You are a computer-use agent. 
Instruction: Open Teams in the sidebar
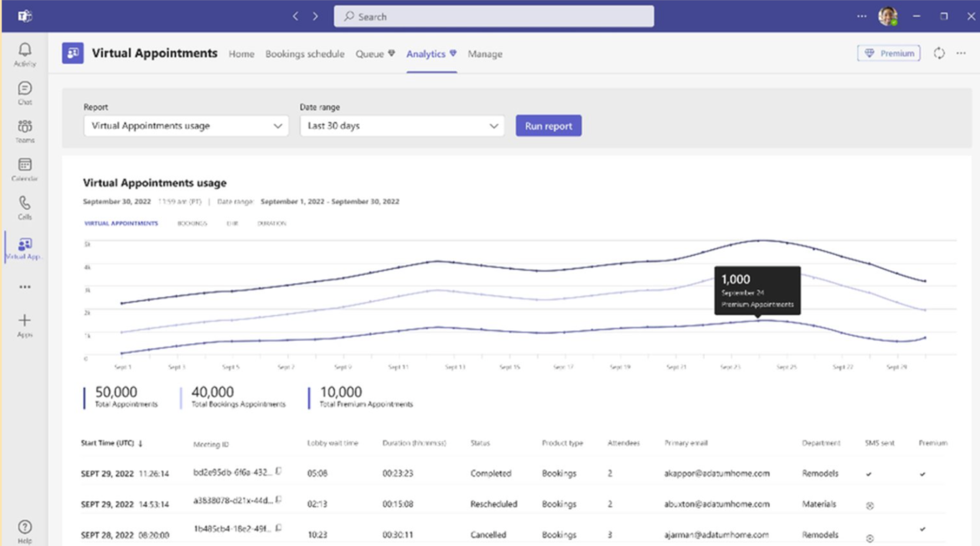[x=25, y=131]
